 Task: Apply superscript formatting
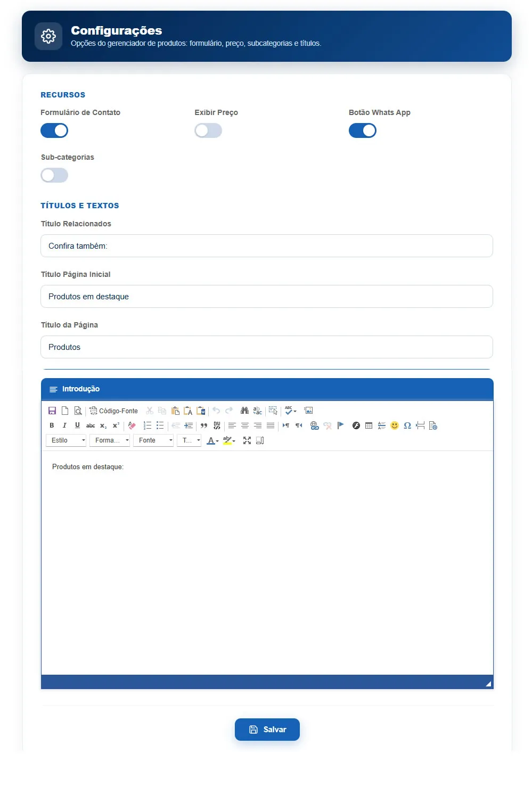116,425
